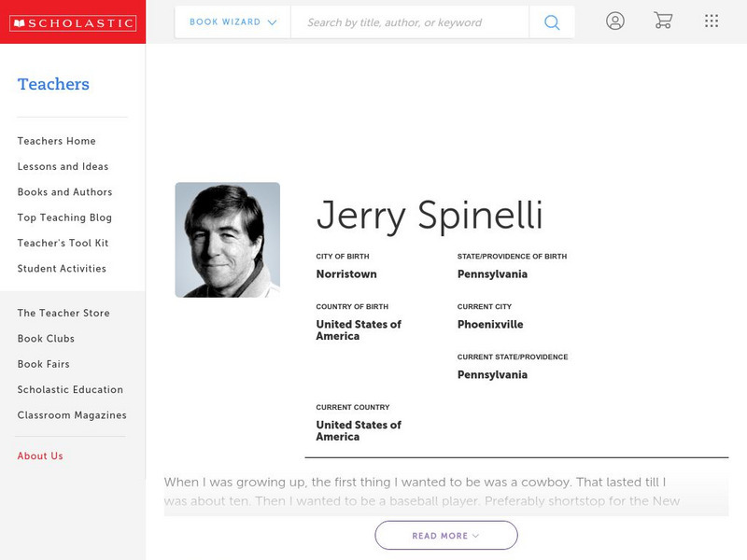Open Teacher's Tool Kit
Image resolution: width=747 pixels, height=560 pixels.
tap(63, 244)
